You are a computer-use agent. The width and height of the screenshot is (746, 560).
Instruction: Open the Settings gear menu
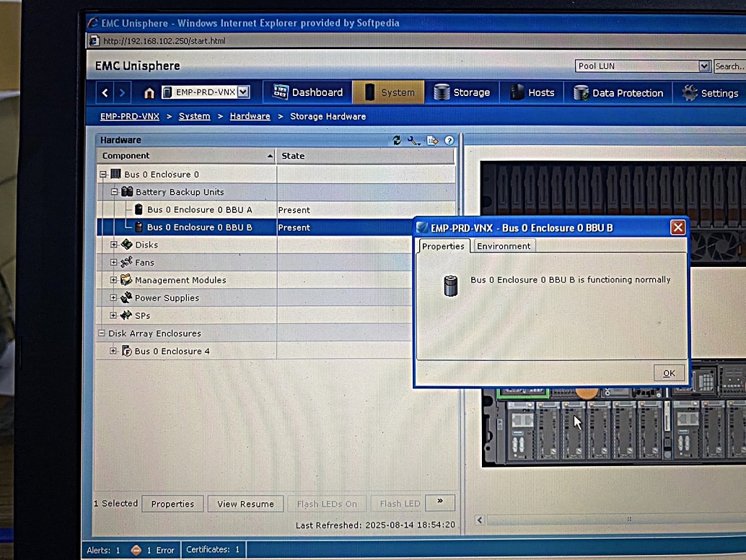point(710,93)
